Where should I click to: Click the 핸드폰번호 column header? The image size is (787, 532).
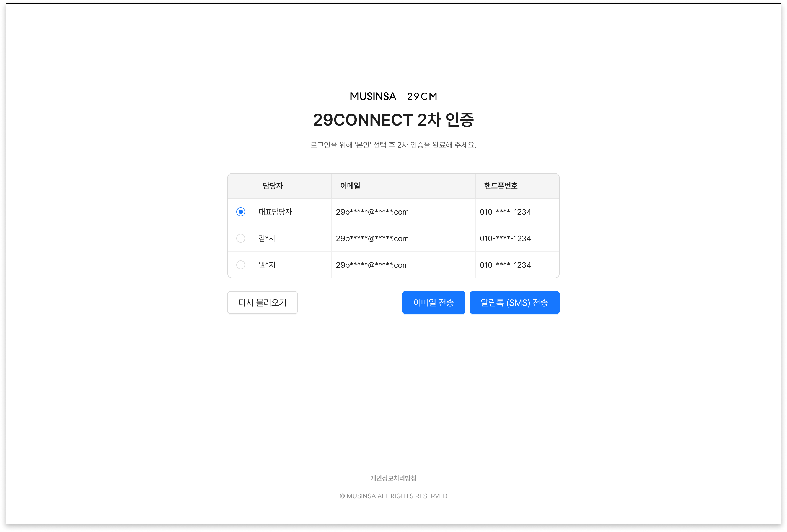[501, 186]
